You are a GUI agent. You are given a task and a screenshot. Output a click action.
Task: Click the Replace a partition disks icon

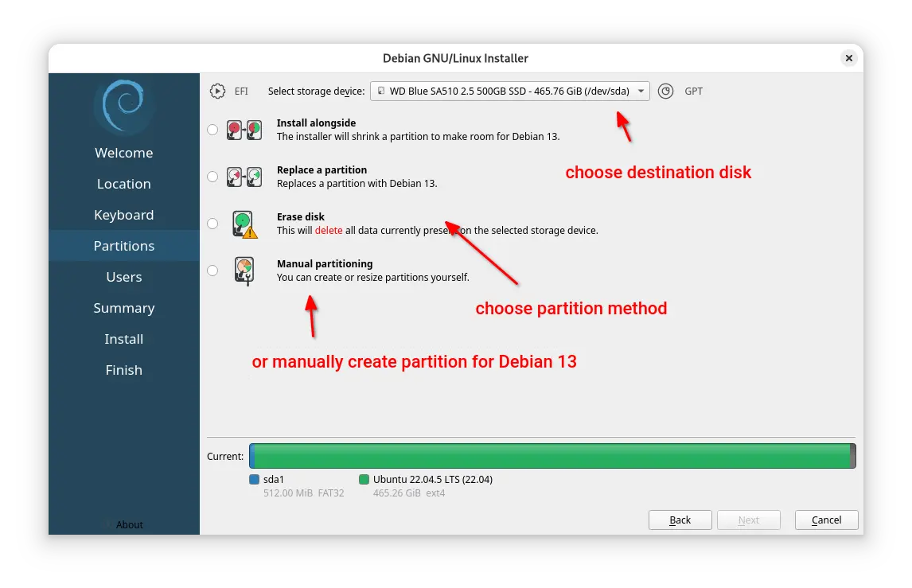click(244, 177)
